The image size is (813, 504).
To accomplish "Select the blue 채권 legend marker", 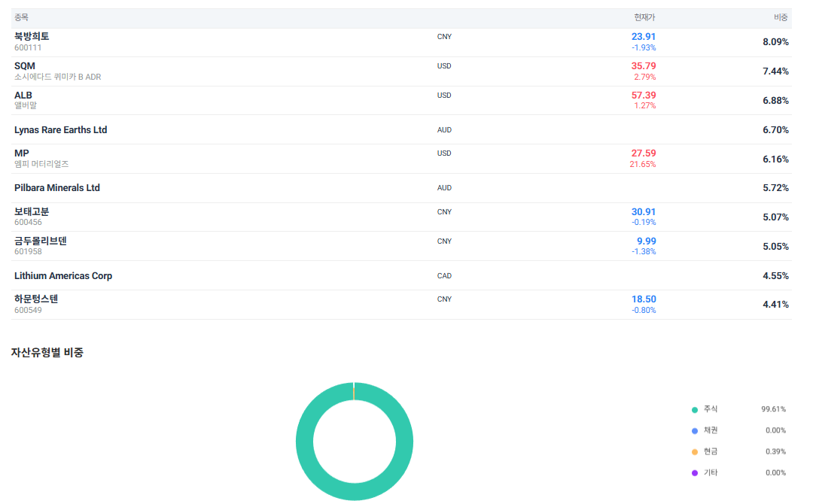I will tap(694, 431).
